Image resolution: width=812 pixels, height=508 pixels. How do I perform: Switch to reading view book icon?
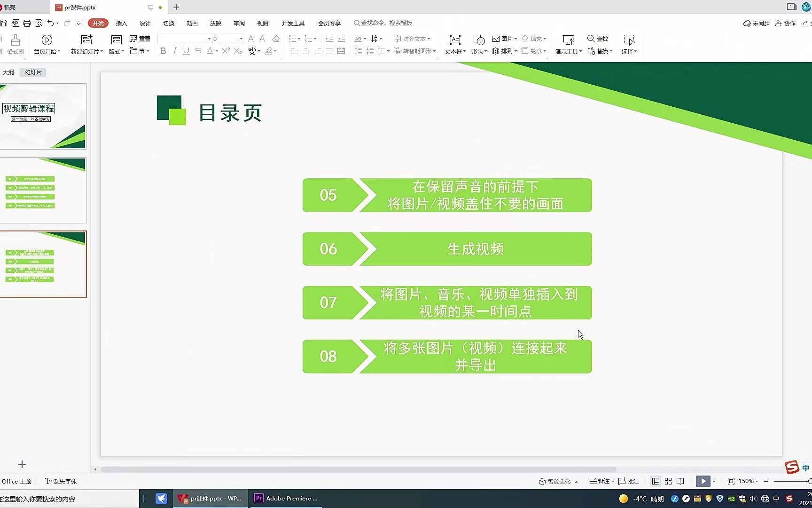[x=680, y=481]
